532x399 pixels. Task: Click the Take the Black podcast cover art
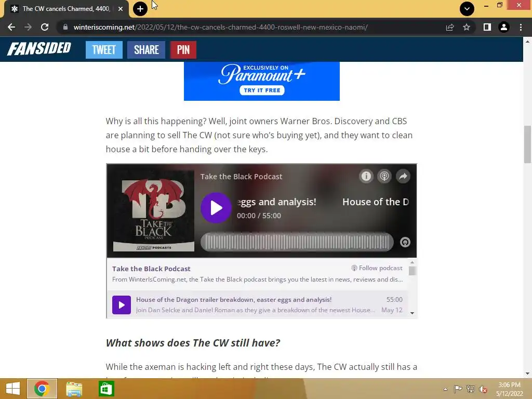click(154, 211)
